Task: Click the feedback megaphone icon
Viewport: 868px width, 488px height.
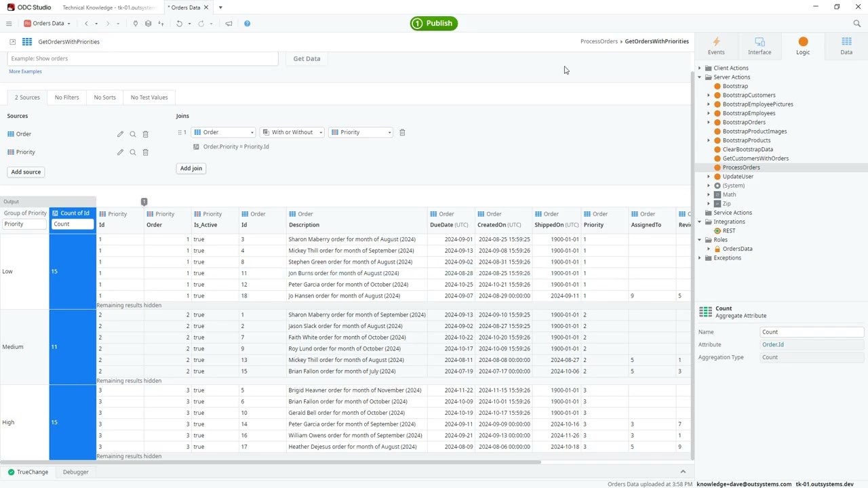Action: pos(229,24)
